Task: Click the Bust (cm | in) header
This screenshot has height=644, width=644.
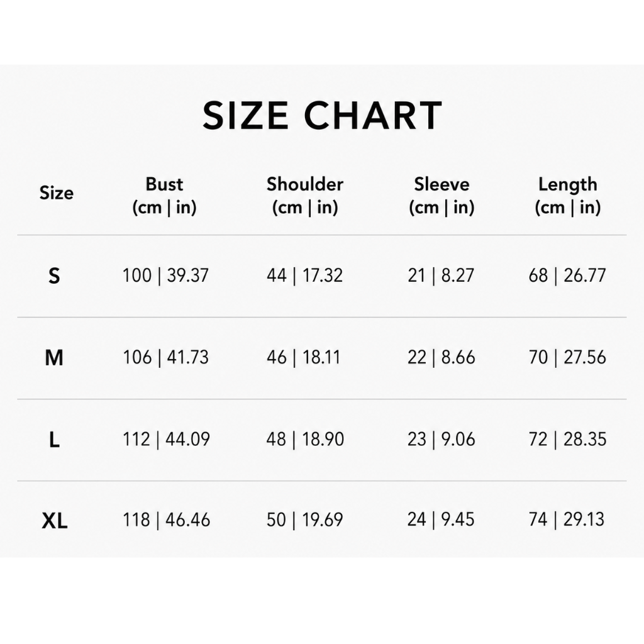Action: tap(164, 196)
